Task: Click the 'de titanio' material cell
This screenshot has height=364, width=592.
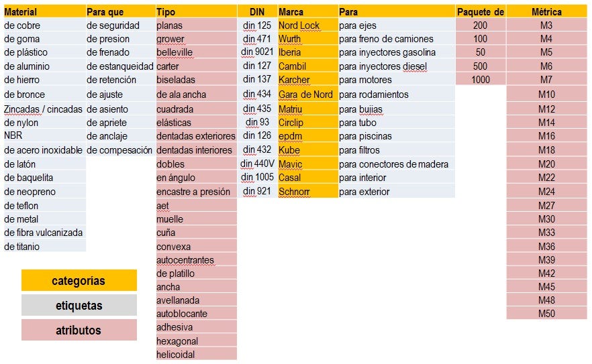Action: [44, 246]
